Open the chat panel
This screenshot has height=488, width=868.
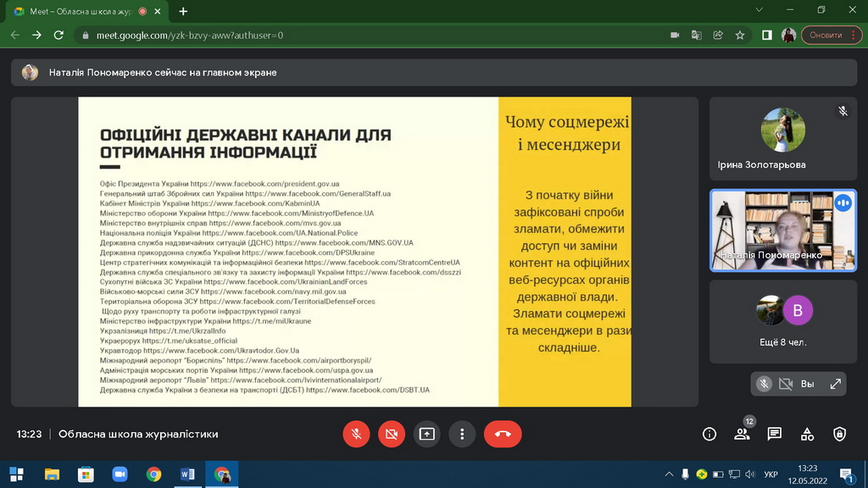tap(775, 435)
